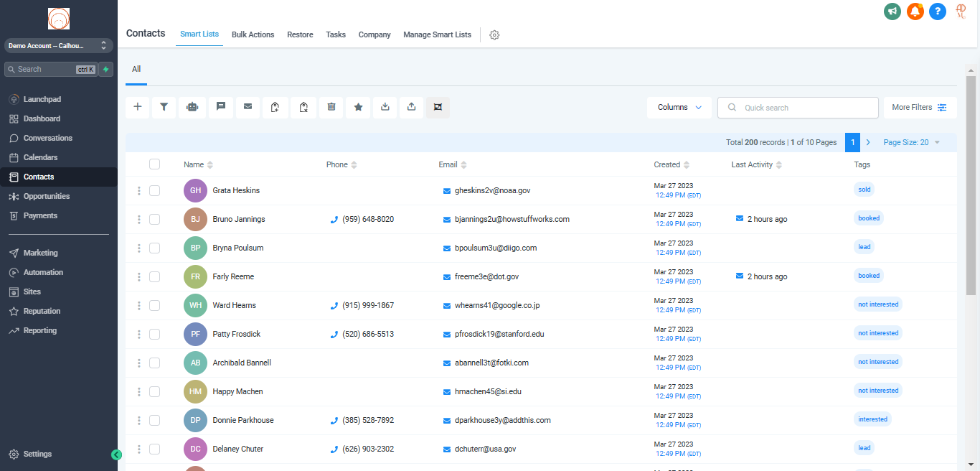
Task: Switch to the Bulk Actions tab
Action: pyautogui.click(x=253, y=34)
